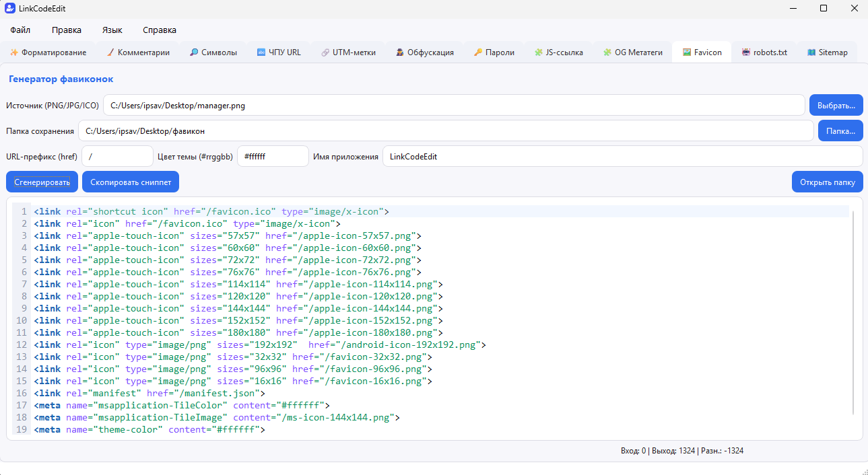Click the code editor vertical scrollbar

click(853, 313)
